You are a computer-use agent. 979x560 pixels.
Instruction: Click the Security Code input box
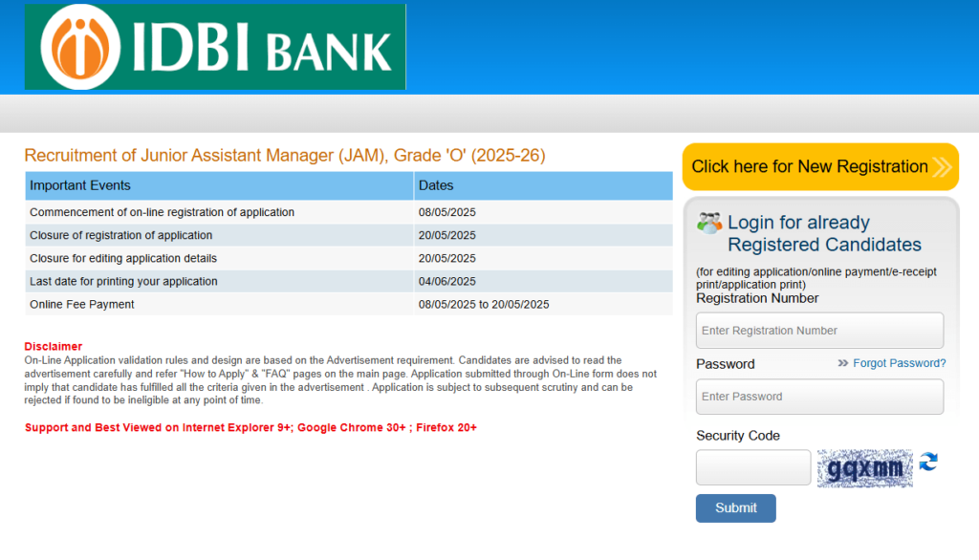pyautogui.click(x=753, y=467)
